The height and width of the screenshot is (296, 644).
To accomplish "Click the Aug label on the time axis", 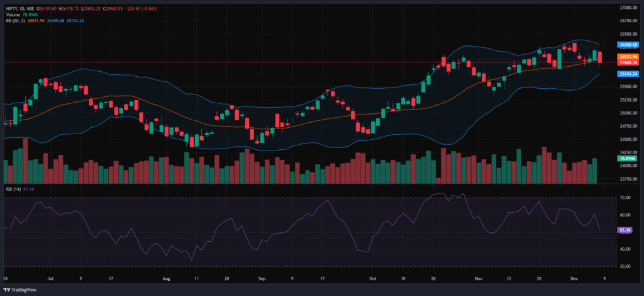I will [x=166, y=277].
